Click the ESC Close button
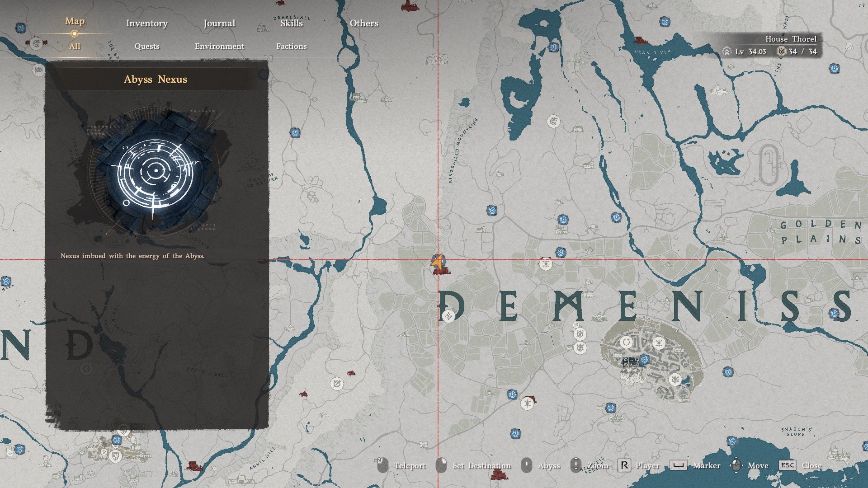The width and height of the screenshot is (868, 488). click(x=800, y=465)
